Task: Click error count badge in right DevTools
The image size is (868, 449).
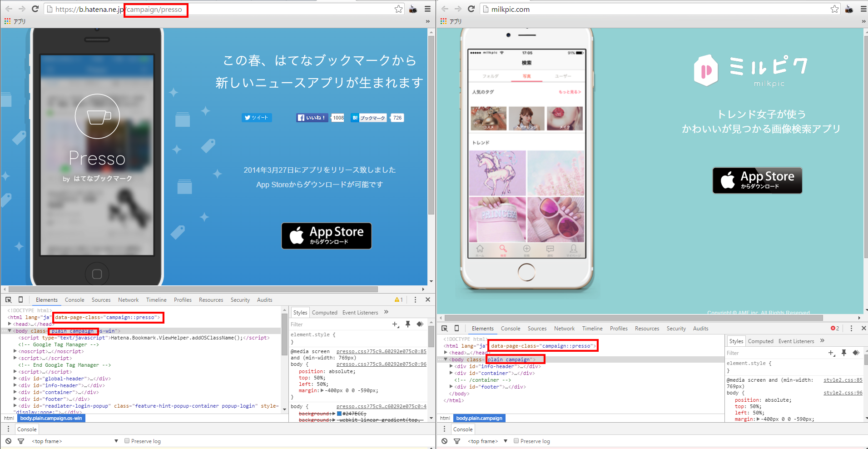Action: click(835, 329)
